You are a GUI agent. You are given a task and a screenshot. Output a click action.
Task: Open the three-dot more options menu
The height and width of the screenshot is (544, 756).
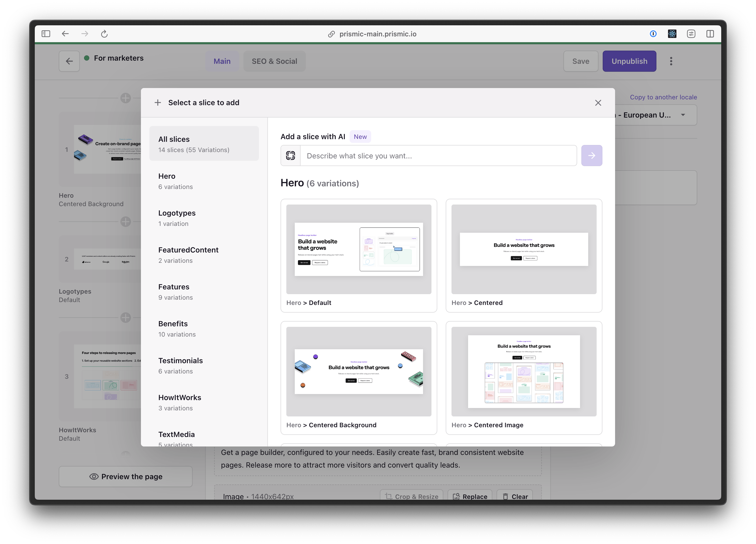coord(671,61)
